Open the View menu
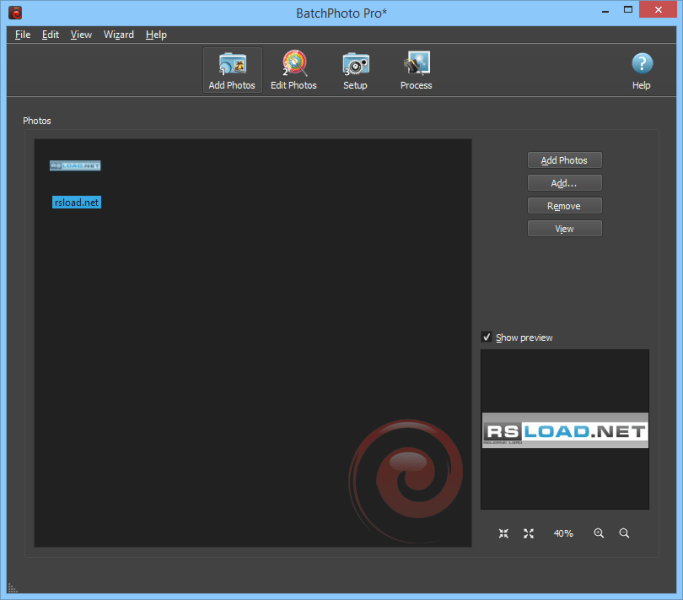 [x=81, y=34]
